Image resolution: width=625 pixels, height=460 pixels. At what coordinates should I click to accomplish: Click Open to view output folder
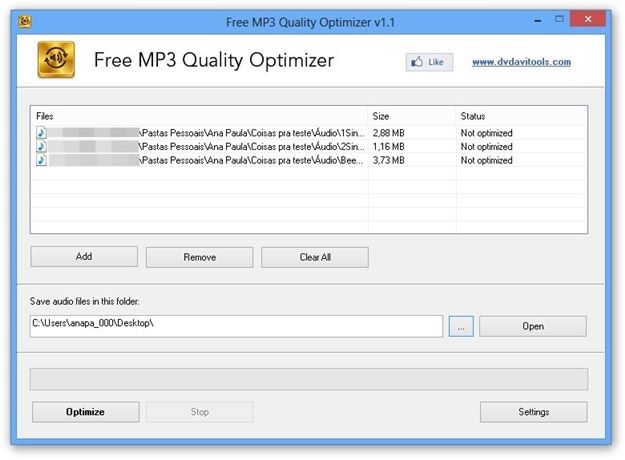click(x=533, y=326)
